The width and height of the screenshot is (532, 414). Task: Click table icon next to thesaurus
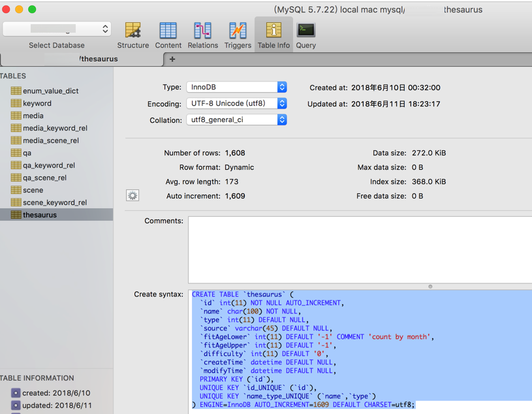(x=16, y=215)
